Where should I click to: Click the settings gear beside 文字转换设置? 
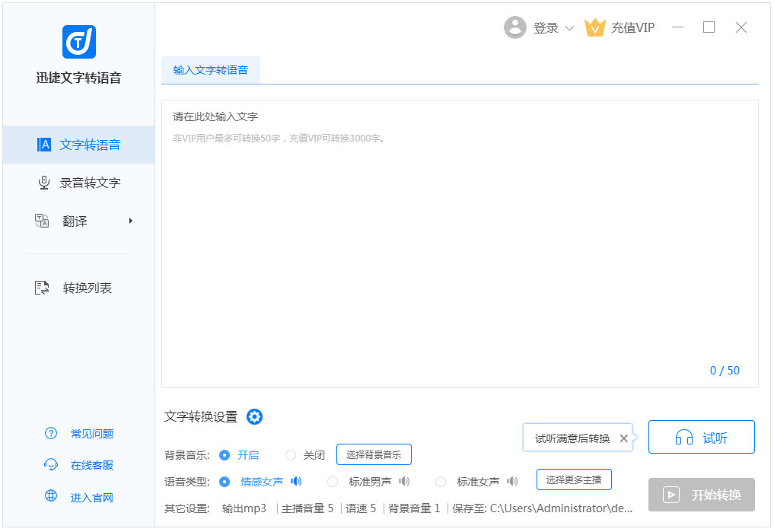(x=254, y=416)
